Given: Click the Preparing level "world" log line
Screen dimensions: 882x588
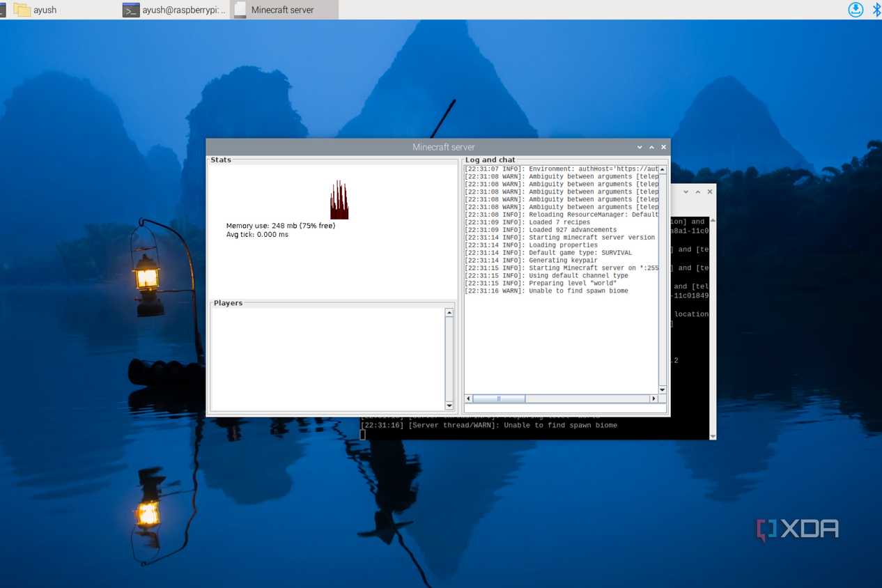Looking at the screenshot, I should (x=541, y=284).
